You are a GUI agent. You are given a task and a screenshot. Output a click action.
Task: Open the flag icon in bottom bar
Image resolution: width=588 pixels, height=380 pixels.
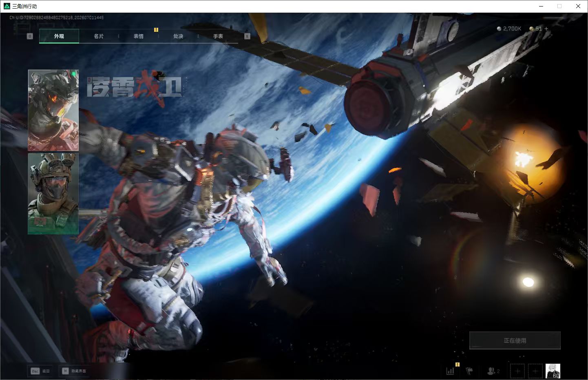point(469,371)
